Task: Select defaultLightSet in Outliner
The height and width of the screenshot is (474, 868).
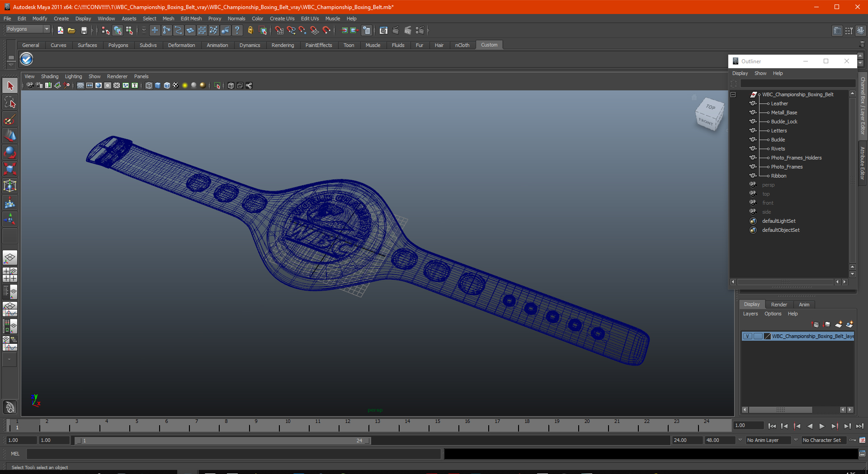Action: (778, 221)
